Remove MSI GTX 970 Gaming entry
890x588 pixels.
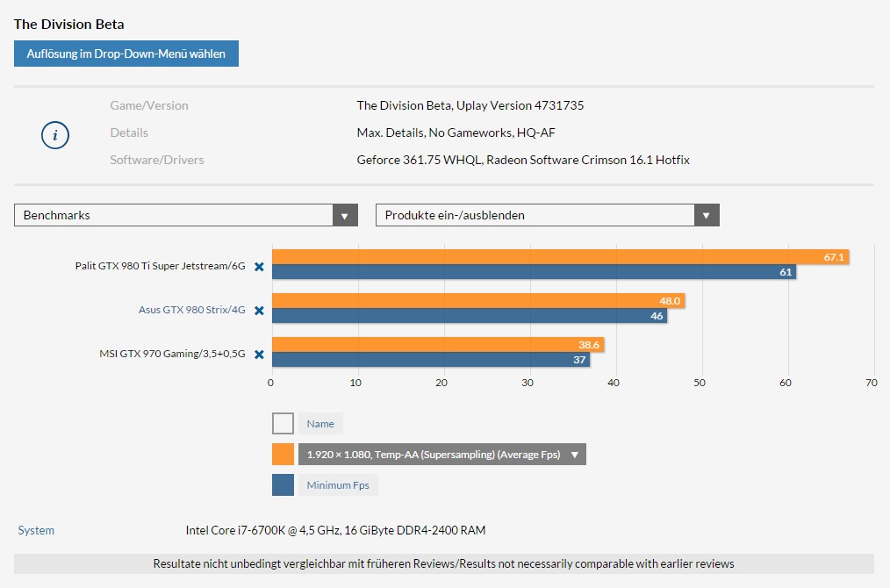click(259, 355)
